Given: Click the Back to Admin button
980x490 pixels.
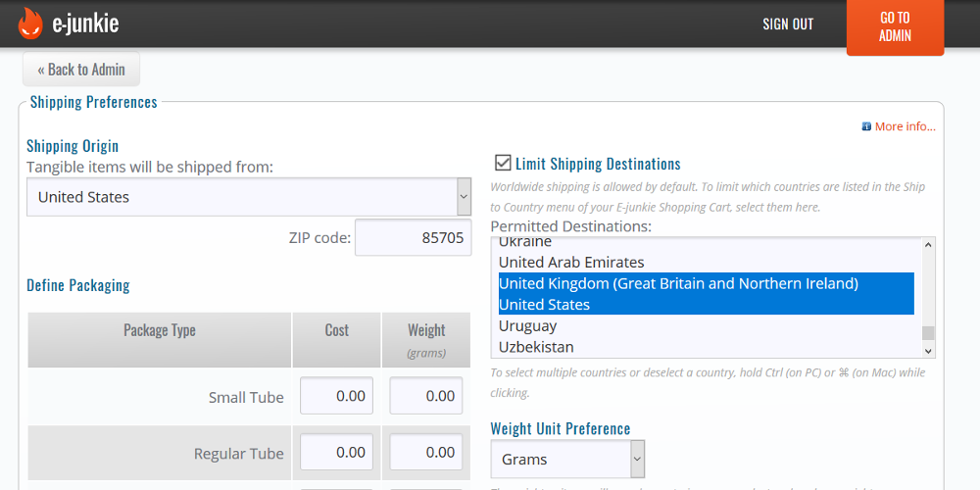Looking at the screenshot, I should click(x=81, y=70).
